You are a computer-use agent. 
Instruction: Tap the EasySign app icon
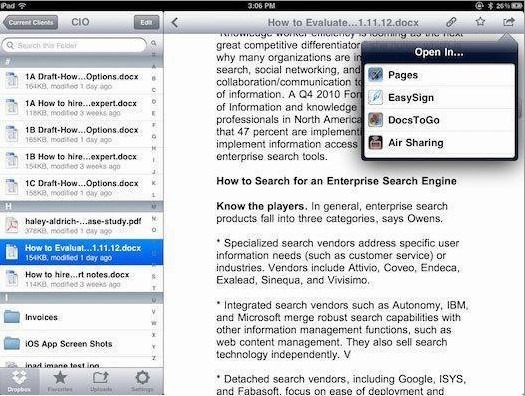click(x=375, y=97)
